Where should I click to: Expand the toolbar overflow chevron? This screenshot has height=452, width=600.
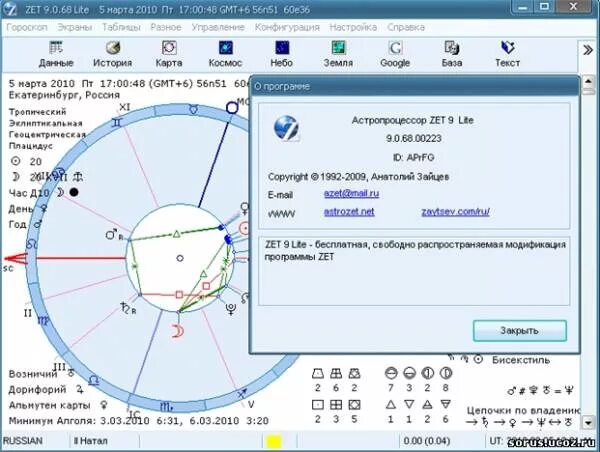click(587, 50)
